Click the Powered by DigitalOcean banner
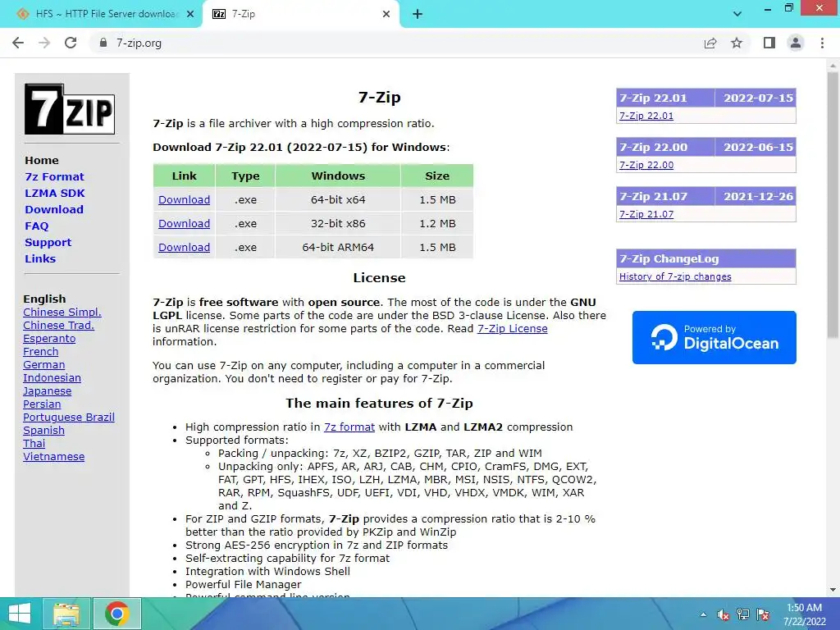Screen dimensions: 840x630 (x=714, y=337)
